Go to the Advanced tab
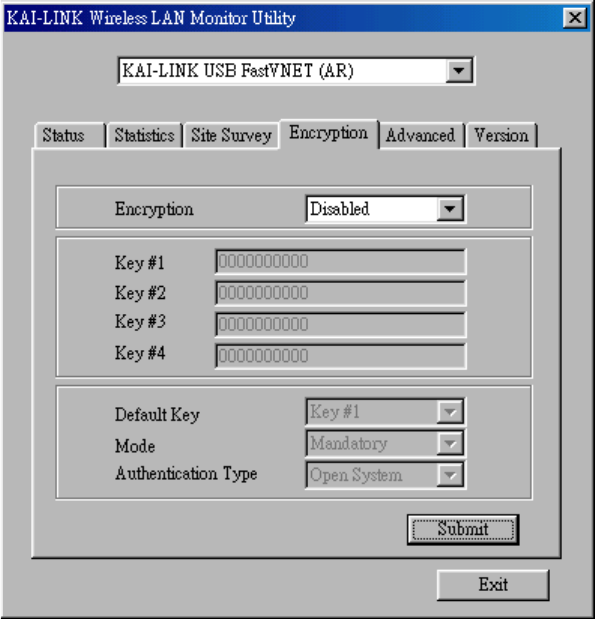The width and height of the screenshot is (595, 619). 421,135
